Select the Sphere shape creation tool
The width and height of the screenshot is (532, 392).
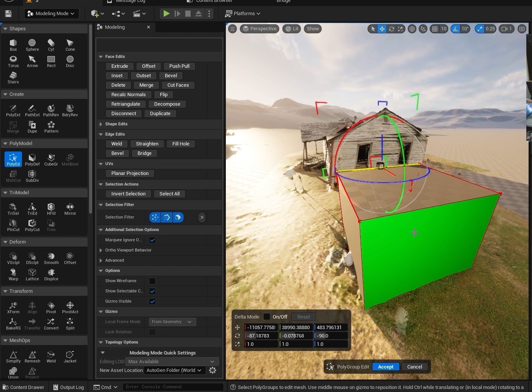(x=32, y=44)
